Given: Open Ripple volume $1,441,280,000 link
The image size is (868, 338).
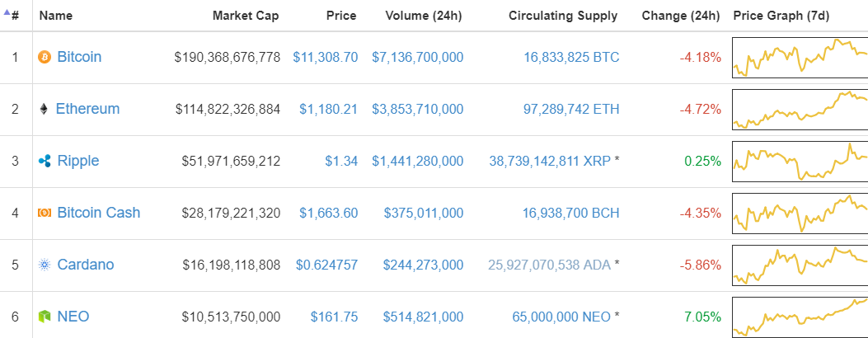Looking at the screenshot, I should (418, 161).
